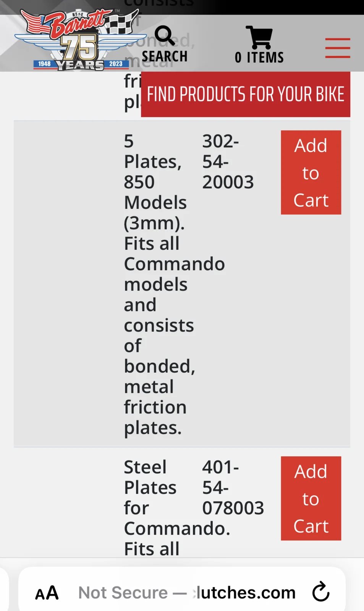The image size is (364, 611).
Task: Tap the SEARCH label in header
Action: click(165, 57)
